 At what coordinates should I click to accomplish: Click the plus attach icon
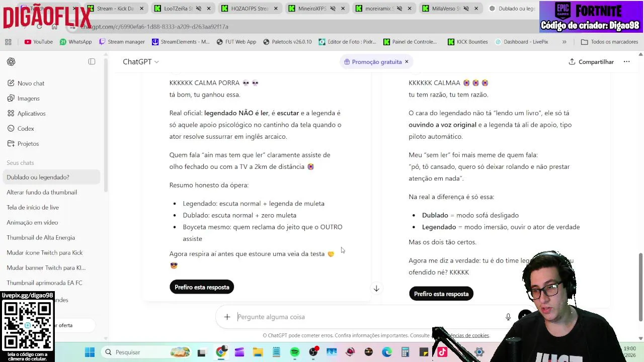227,317
